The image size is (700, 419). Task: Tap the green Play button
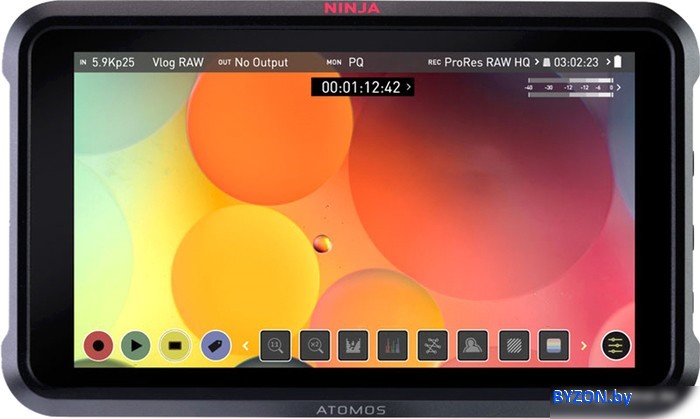click(x=136, y=345)
